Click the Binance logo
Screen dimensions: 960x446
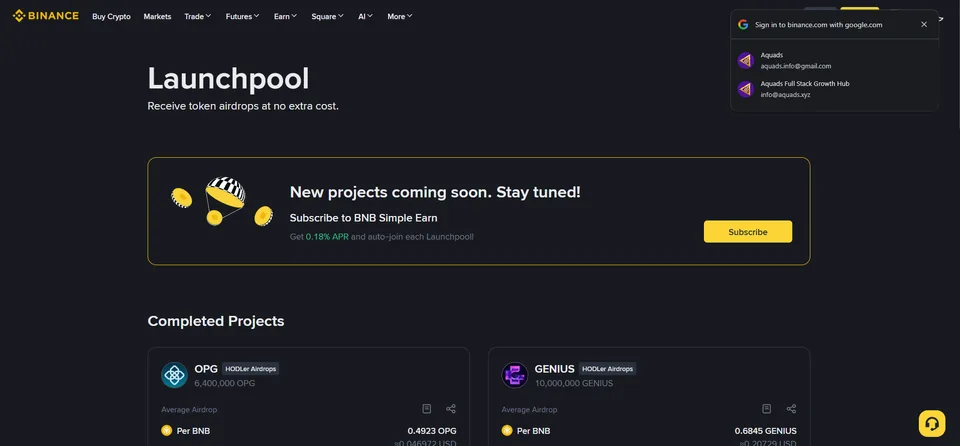(46, 16)
